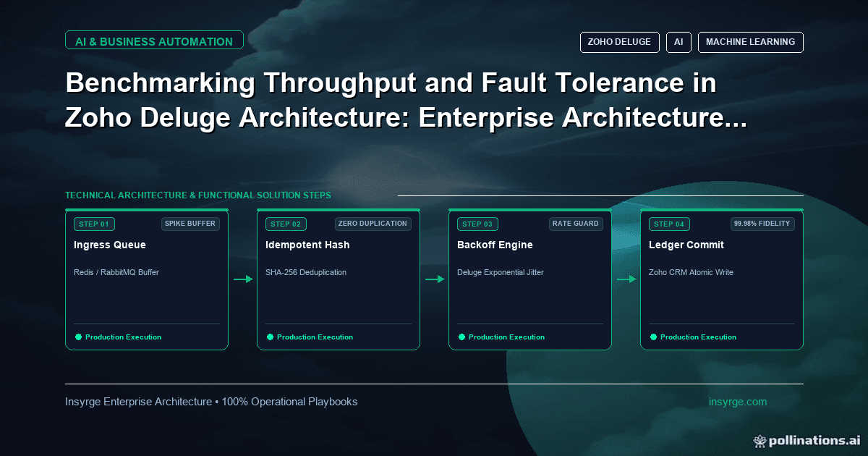This screenshot has height=456, width=868.
Task: Click the Insyrge Enterprise Architecture footer text
Action: [x=211, y=402]
